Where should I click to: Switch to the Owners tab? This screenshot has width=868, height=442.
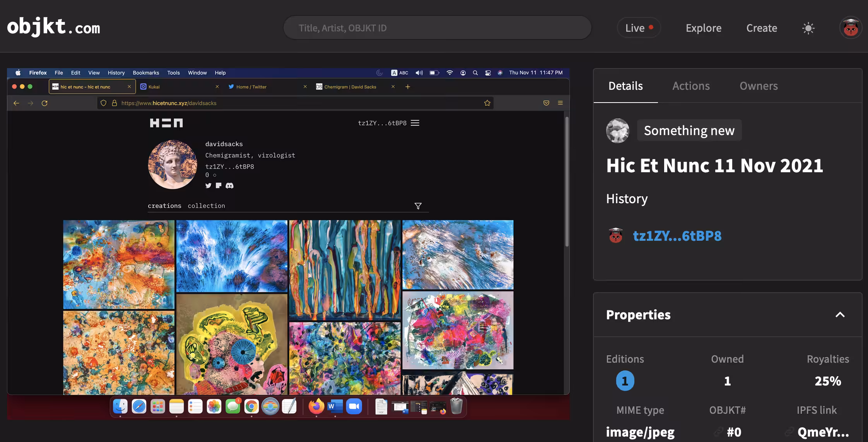coord(759,86)
